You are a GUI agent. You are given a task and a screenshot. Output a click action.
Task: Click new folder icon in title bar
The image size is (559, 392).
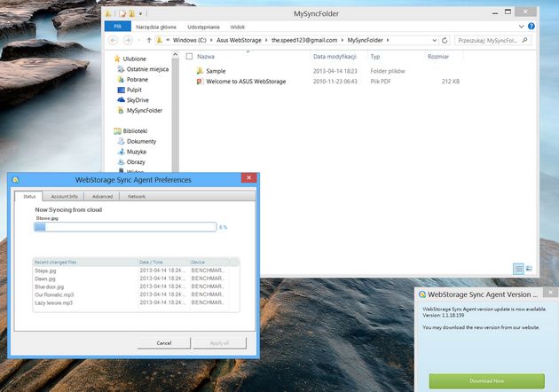[x=131, y=14]
